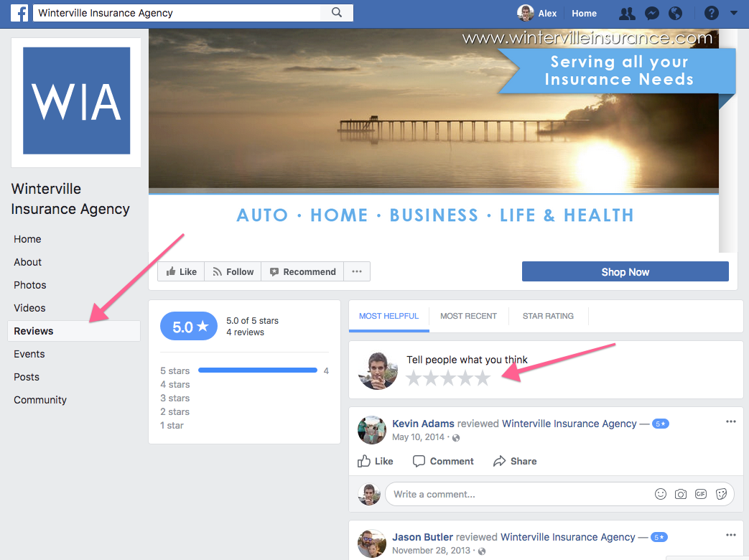Open the page more options ellipsis
The height and width of the screenshot is (560, 749).
point(357,271)
